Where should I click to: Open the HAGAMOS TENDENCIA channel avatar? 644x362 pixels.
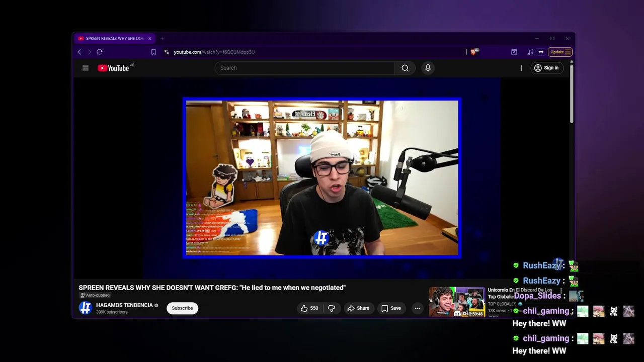pos(86,308)
